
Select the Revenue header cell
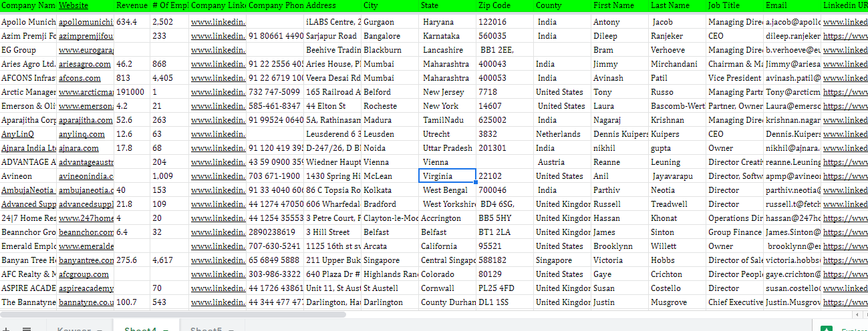pyautogui.click(x=132, y=5)
